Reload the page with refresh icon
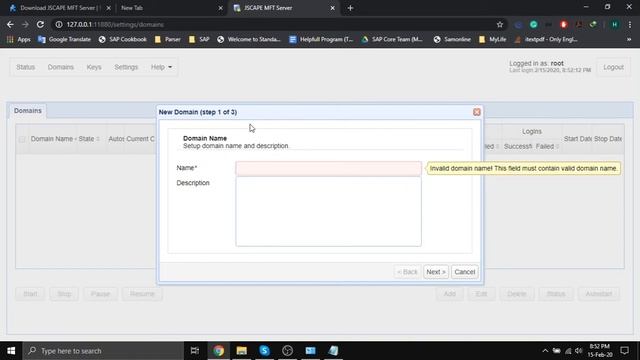Image resolution: width=640 pixels, height=360 pixels. pyautogui.click(x=40, y=24)
